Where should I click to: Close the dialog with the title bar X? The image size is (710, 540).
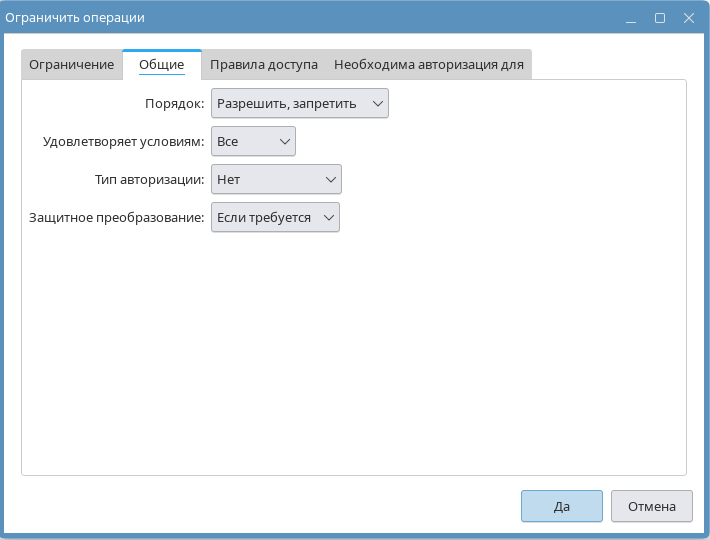[688, 18]
